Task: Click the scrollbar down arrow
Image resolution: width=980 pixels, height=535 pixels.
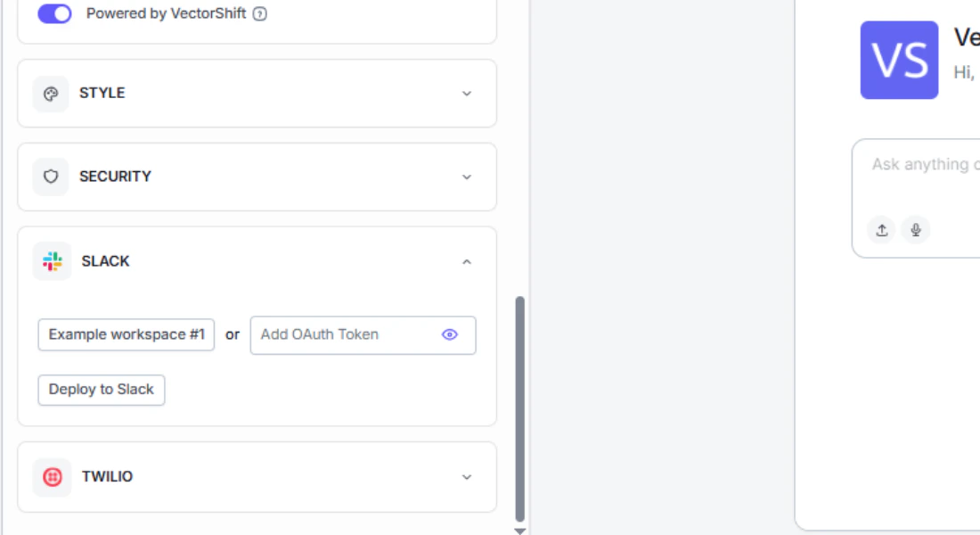Action: (519, 531)
